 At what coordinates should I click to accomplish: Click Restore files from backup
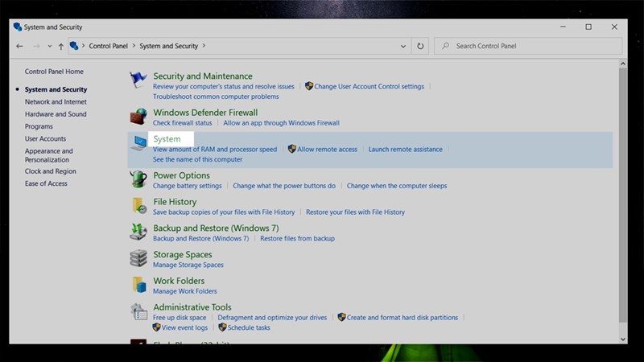[297, 238]
